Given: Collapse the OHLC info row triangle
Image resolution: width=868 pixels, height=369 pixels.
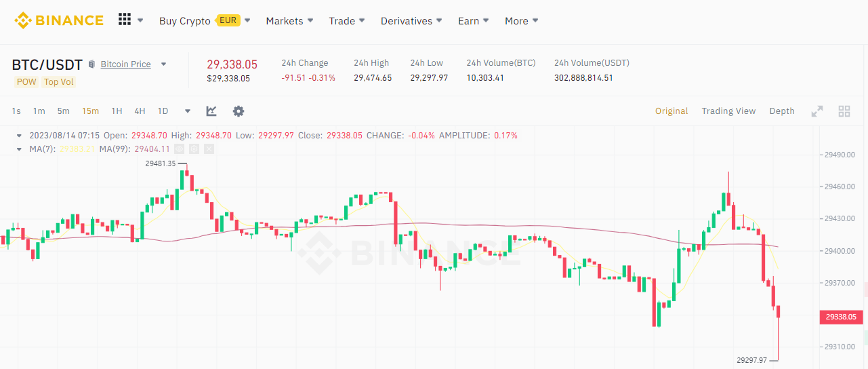Looking at the screenshot, I should 19,136.
